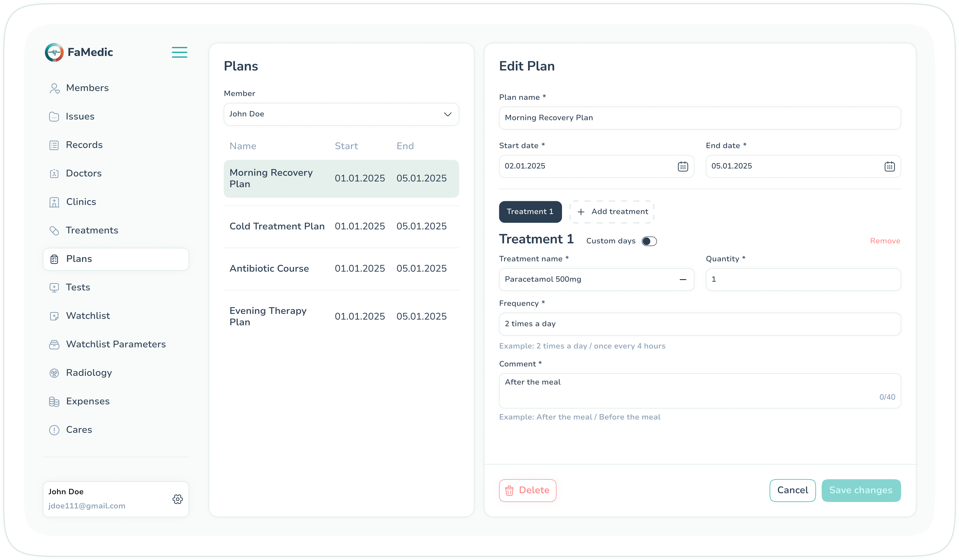Open Watchlist Parameters page

click(116, 345)
